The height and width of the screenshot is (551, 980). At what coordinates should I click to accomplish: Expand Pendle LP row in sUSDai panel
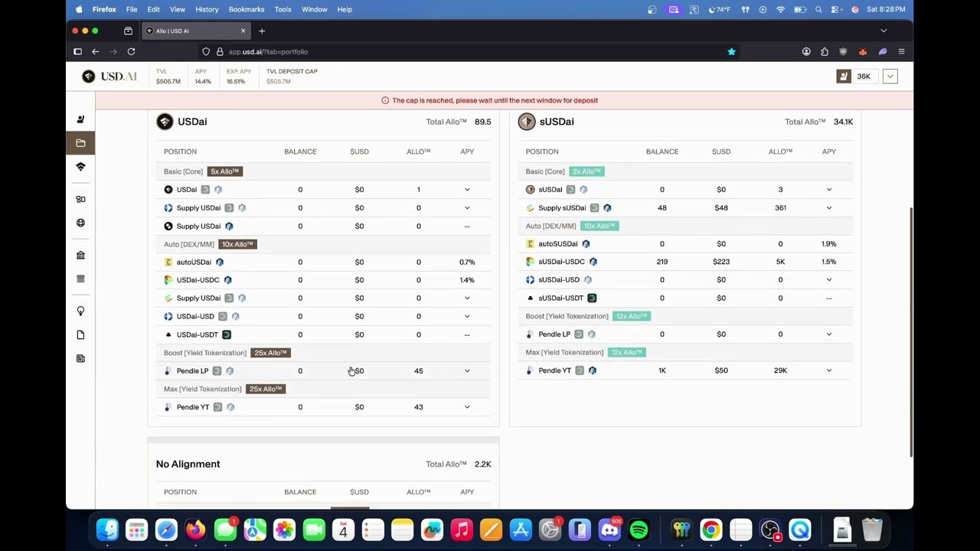coord(828,334)
